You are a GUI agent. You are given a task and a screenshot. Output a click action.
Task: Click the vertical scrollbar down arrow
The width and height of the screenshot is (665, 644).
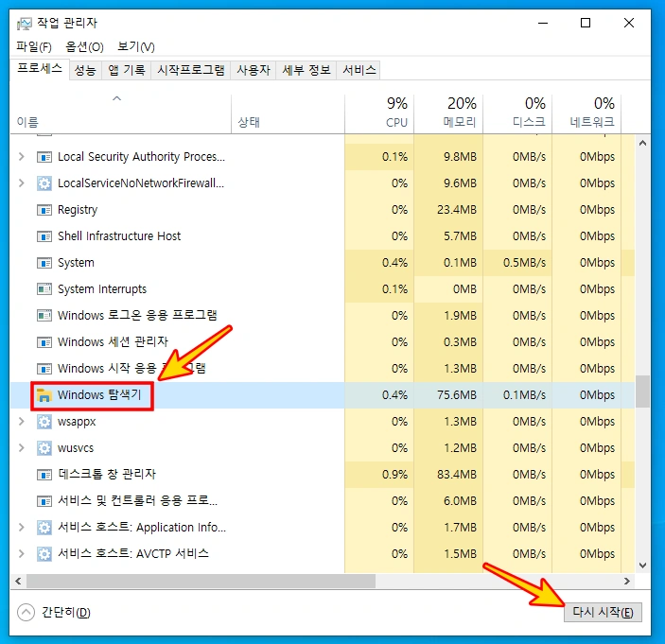pos(642,566)
